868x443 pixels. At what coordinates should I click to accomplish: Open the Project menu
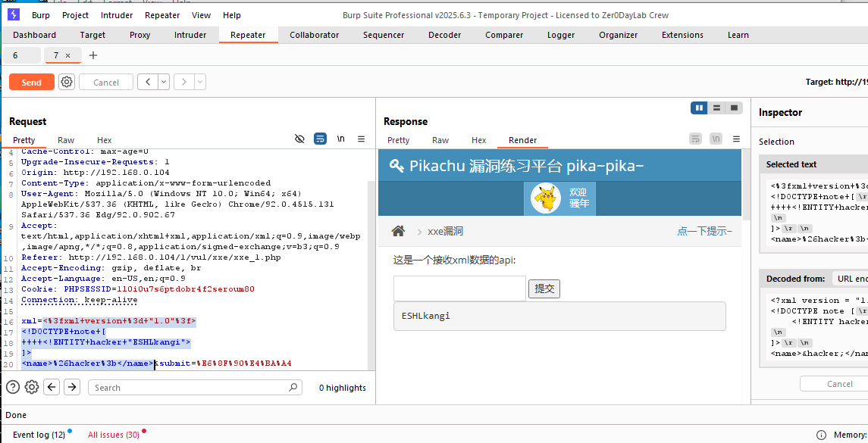click(75, 15)
